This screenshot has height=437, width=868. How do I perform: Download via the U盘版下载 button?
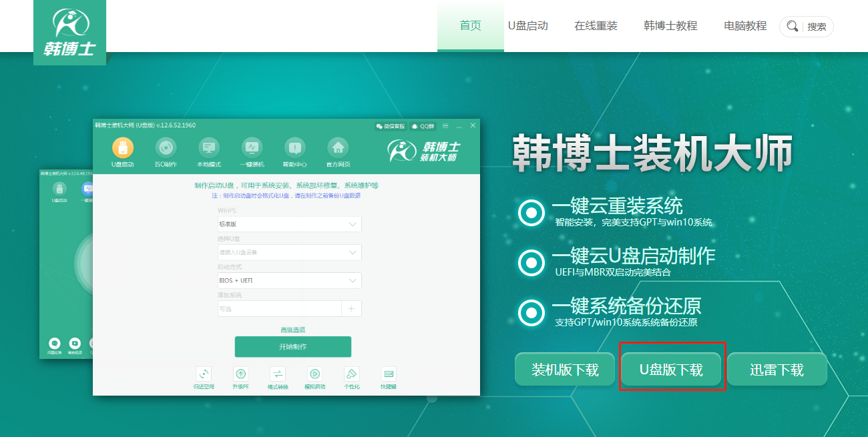(x=672, y=368)
